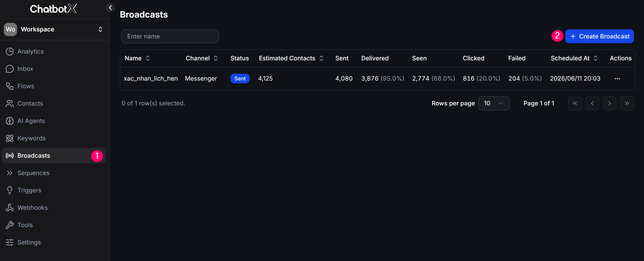Image resolution: width=644 pixels, height=261 pixels.
Task: Open Sequences in the sidebar
Action: point(54,173)
